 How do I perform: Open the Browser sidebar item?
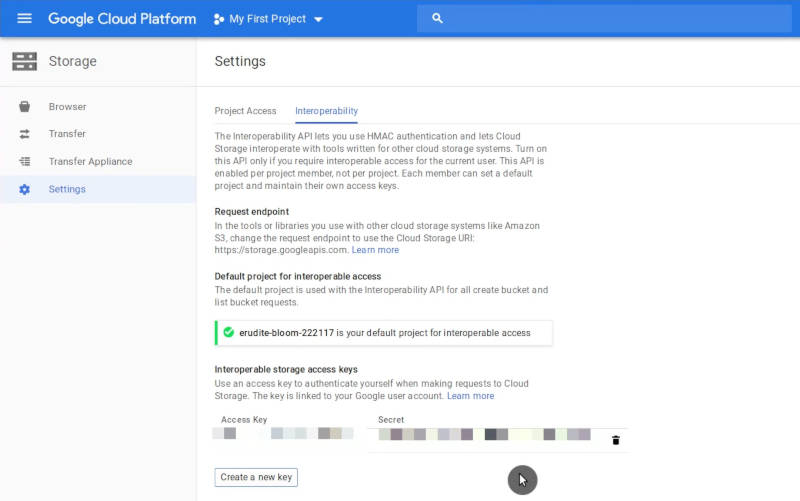pyautogui.click(x=98, y=107)
